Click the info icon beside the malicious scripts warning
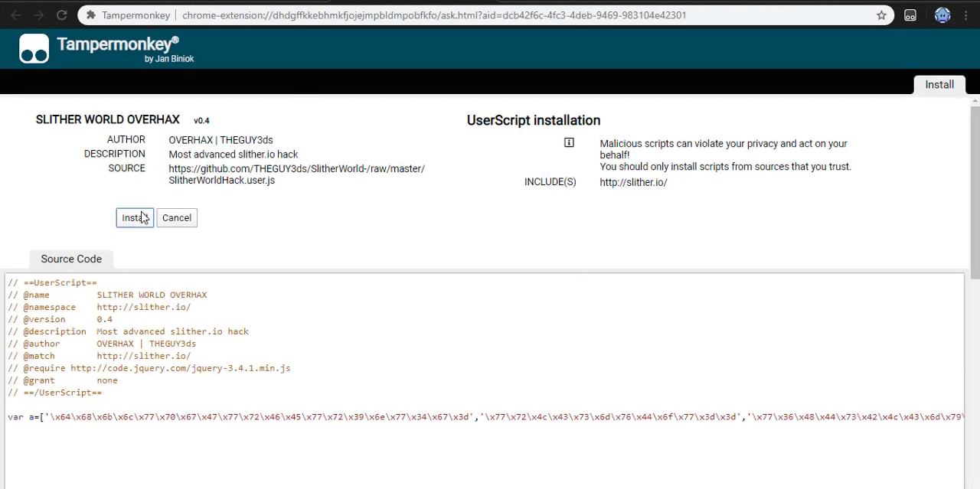The width and height of the screenshot is (980, 489). (x=569, y=142)
